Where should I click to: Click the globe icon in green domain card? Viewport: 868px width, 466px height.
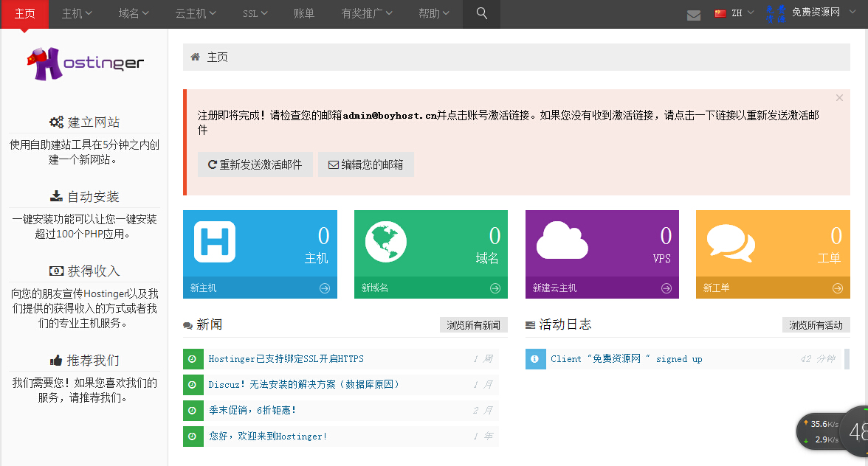tap(386, 242)
